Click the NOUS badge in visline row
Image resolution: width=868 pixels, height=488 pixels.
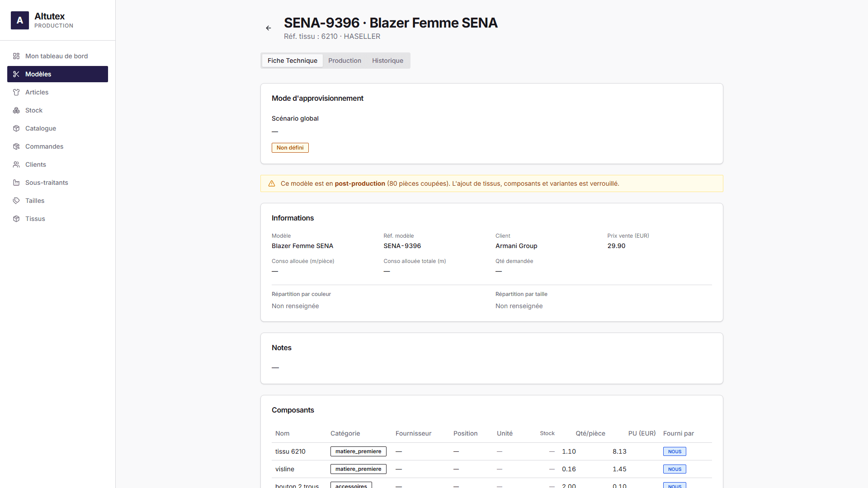(675, 469)
